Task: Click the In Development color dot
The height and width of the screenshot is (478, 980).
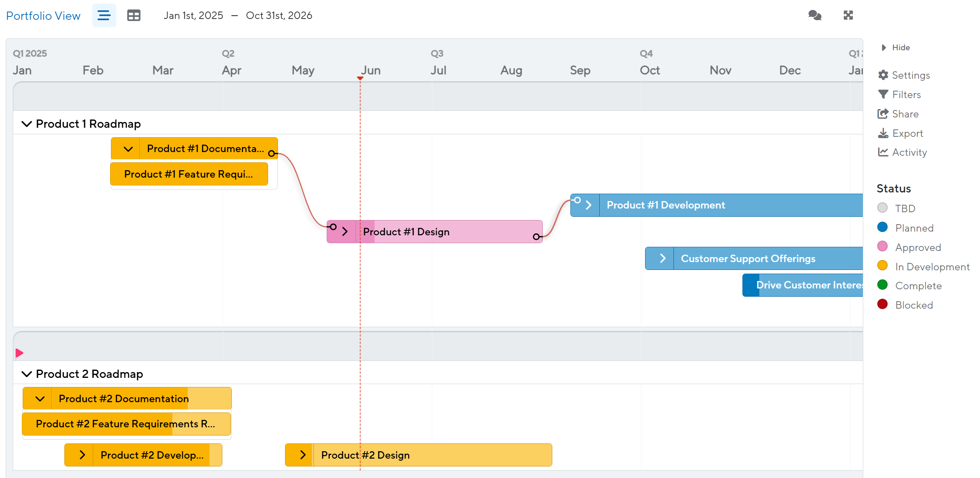Action: (882, 266)
